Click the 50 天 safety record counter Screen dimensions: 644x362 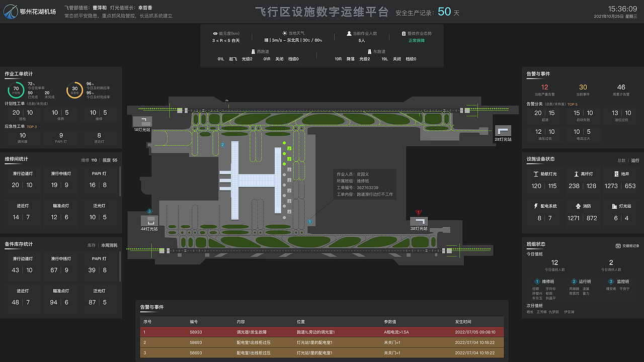point(449,12)
